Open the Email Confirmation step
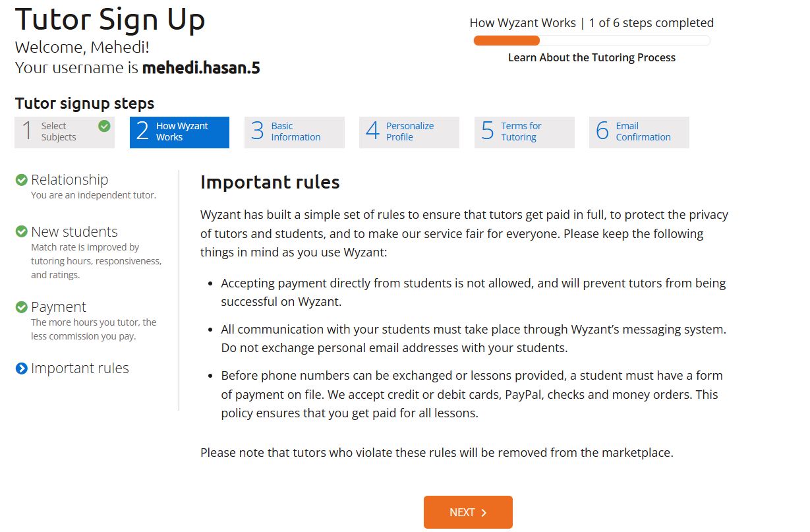This screenshot has height=532, width=810. click(639, 132)
